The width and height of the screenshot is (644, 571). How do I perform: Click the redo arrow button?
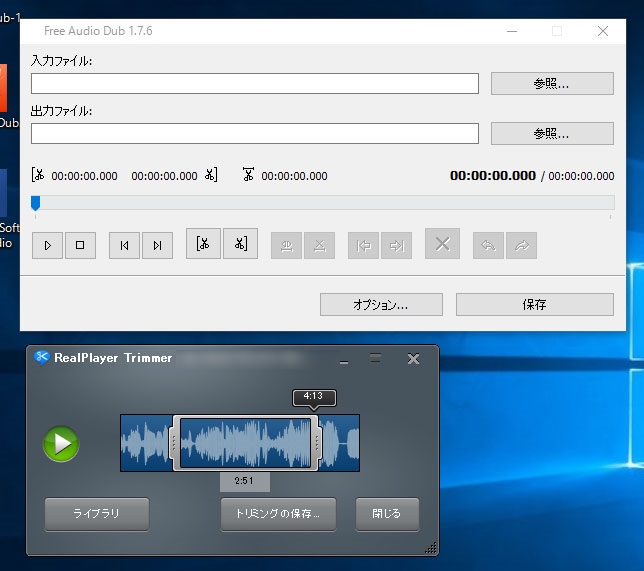point(522,246)
